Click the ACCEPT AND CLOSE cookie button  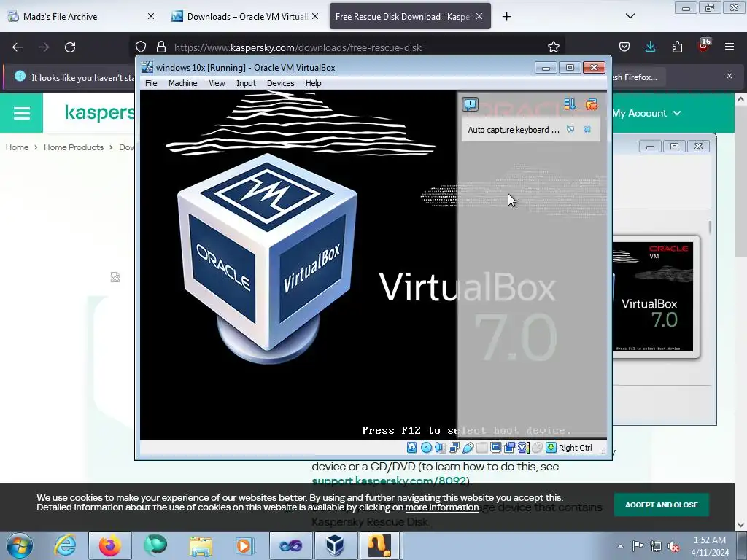coord(661,505)
